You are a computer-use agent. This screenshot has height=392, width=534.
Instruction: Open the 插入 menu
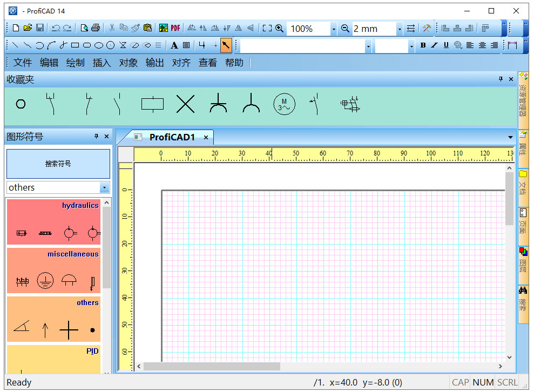[102, 63]
